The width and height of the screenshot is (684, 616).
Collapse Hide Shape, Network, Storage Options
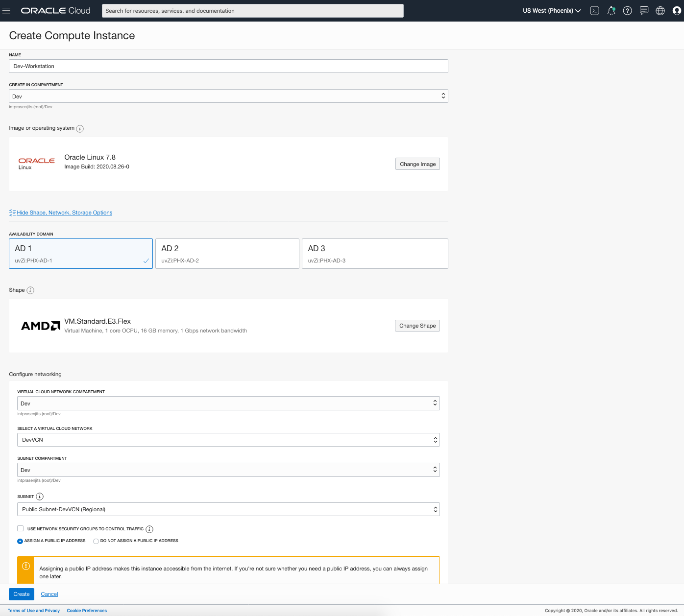point(64,213)
